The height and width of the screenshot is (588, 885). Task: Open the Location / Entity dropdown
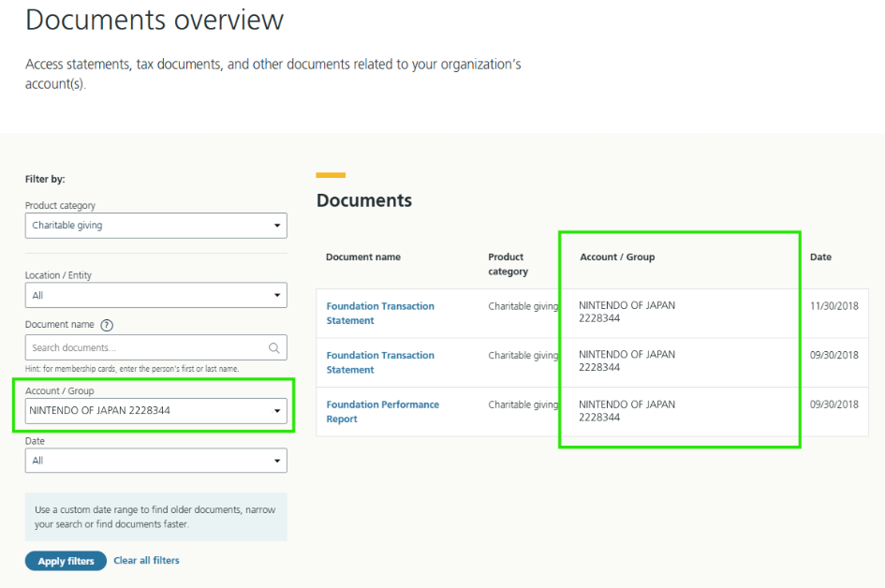tap(155, 295)
